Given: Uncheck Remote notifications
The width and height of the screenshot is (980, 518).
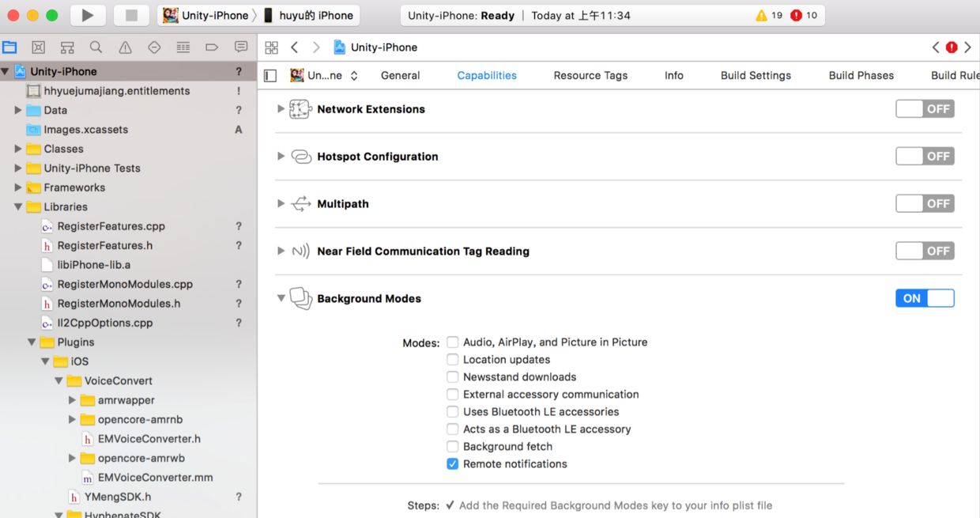Looking at the screenshot, I should coord(453,464).
